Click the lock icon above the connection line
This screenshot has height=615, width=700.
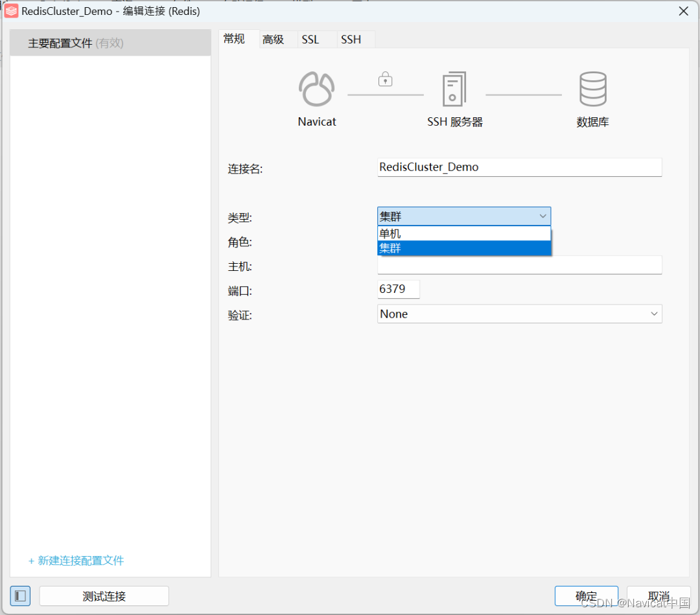[x=385, y=78]
